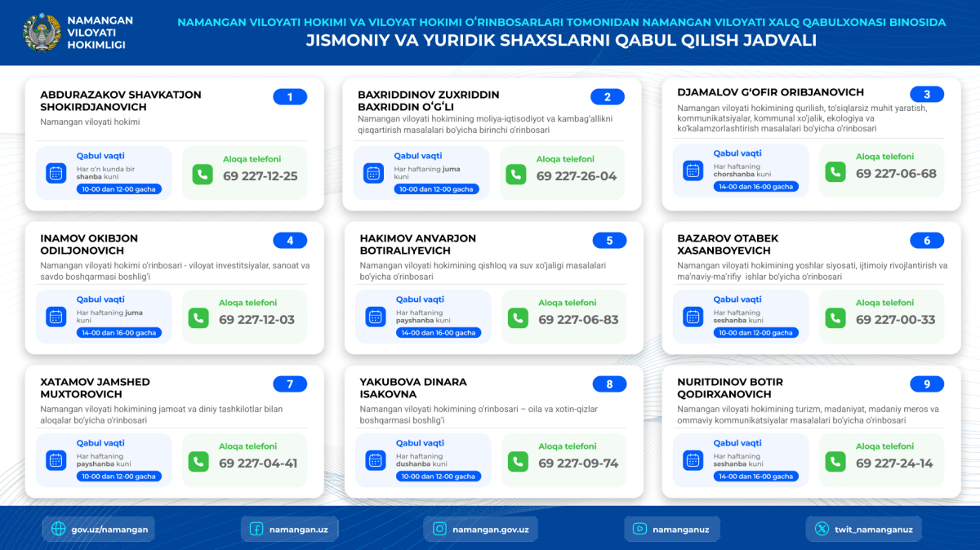The height and width of the screenshot is (550, 980).
Task: Select the name Djamalov G'ofir Oribjanovich
Action: coord(770,92)
